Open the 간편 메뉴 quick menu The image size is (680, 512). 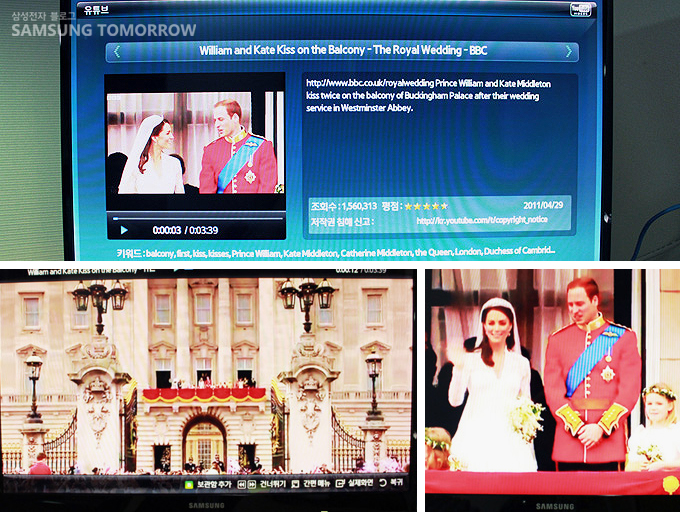point(307,484)
